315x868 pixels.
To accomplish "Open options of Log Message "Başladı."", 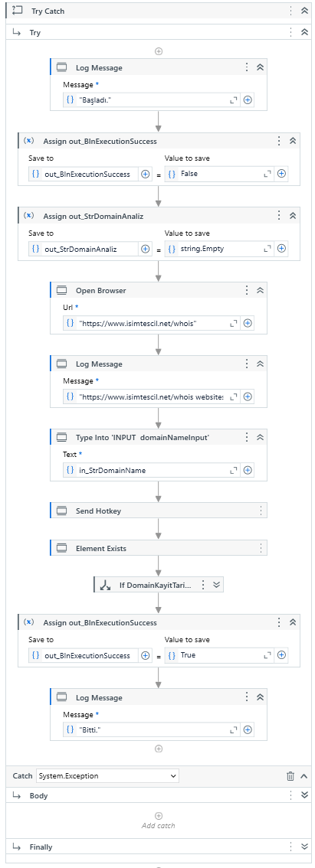I will [247, 67].
